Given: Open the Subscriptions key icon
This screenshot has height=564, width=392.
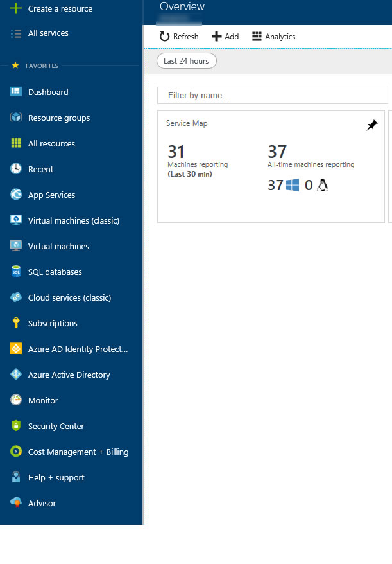Looking at the screenshot, I should [x=16, y=324].
